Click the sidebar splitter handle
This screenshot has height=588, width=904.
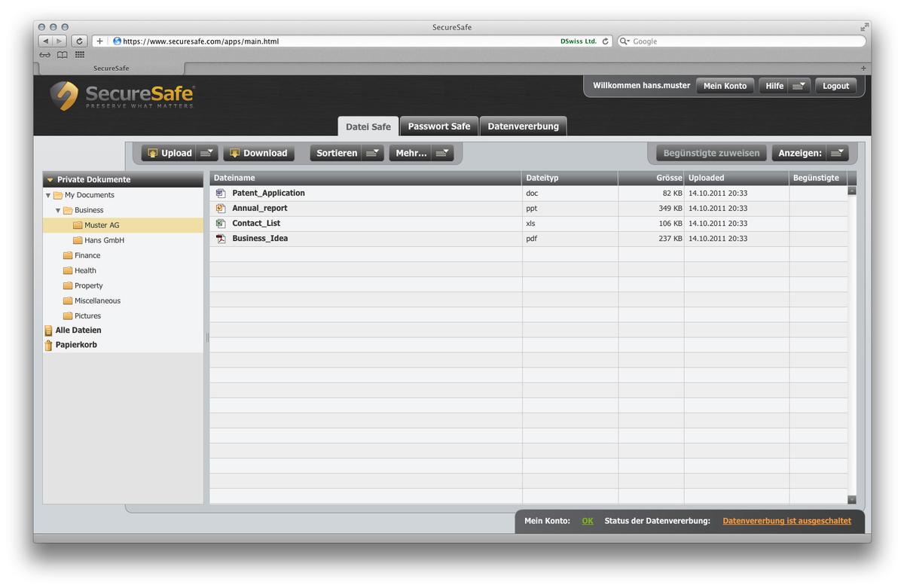tap(207, 337)
